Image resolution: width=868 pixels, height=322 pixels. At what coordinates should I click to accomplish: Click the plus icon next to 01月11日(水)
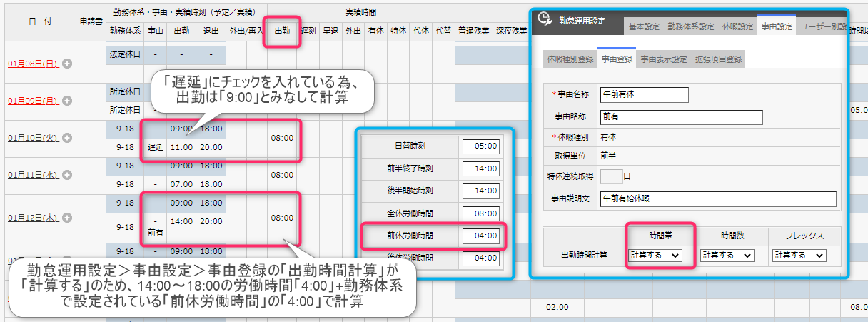(69, 175)
